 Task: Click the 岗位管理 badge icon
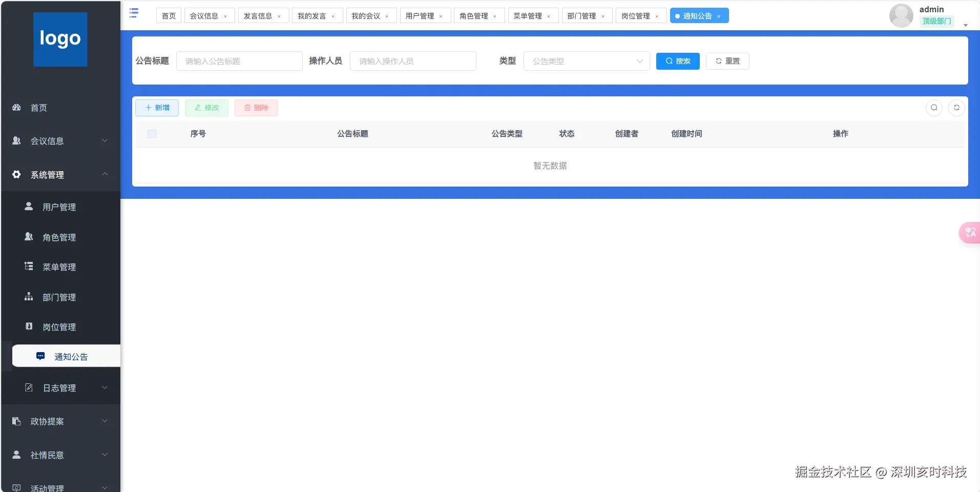coord(29,326)
